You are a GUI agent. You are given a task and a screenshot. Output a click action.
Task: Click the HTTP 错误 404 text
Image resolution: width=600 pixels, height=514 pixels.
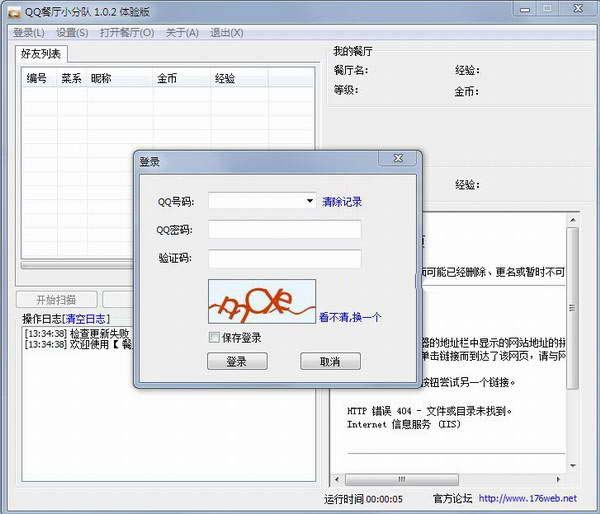click(429, 411)
